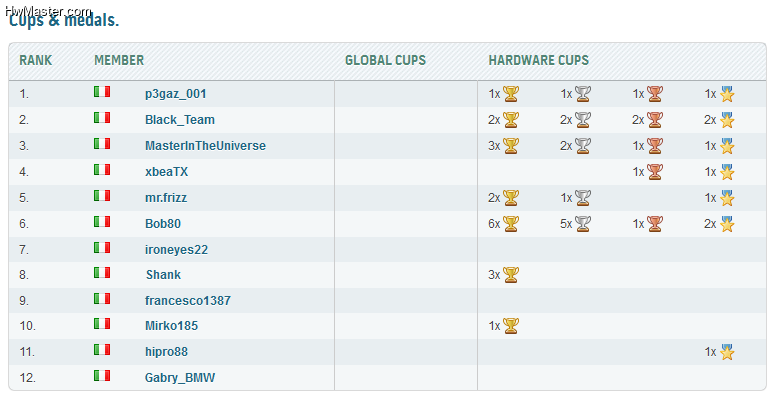
Task: Open Shank member profile
Action: [163, 275]
